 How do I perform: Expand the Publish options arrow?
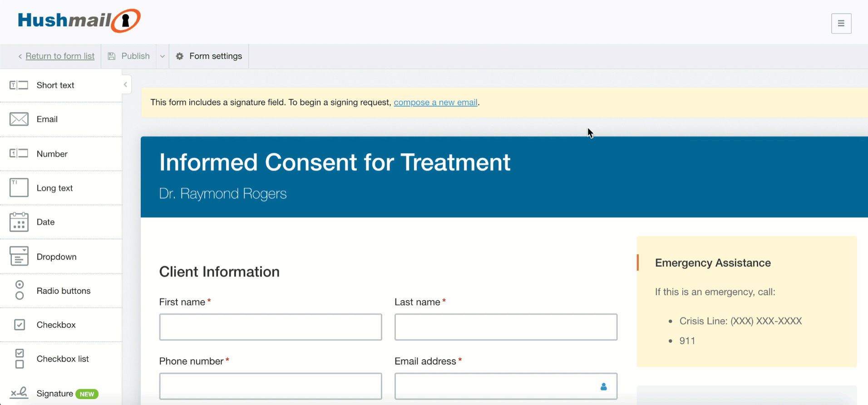click(x=163, y=56)
